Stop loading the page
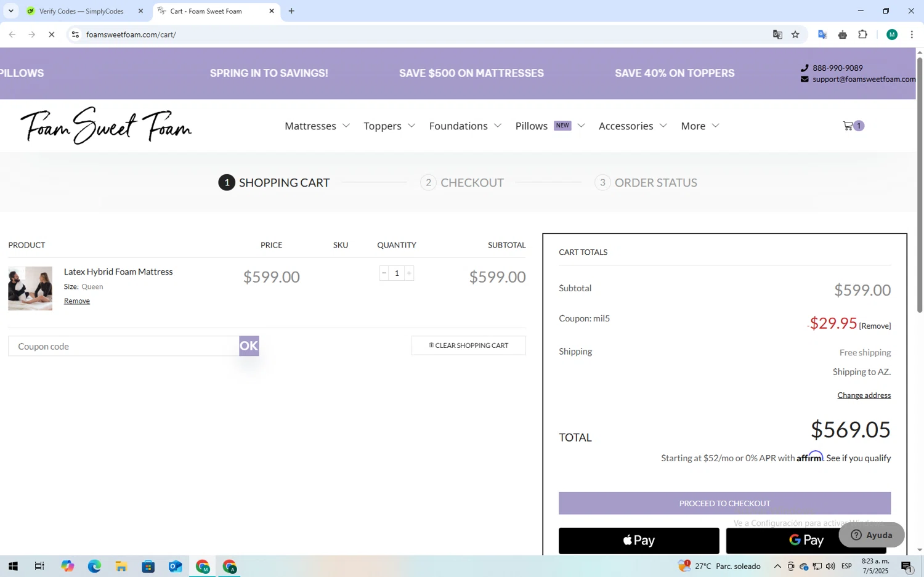 52,34
